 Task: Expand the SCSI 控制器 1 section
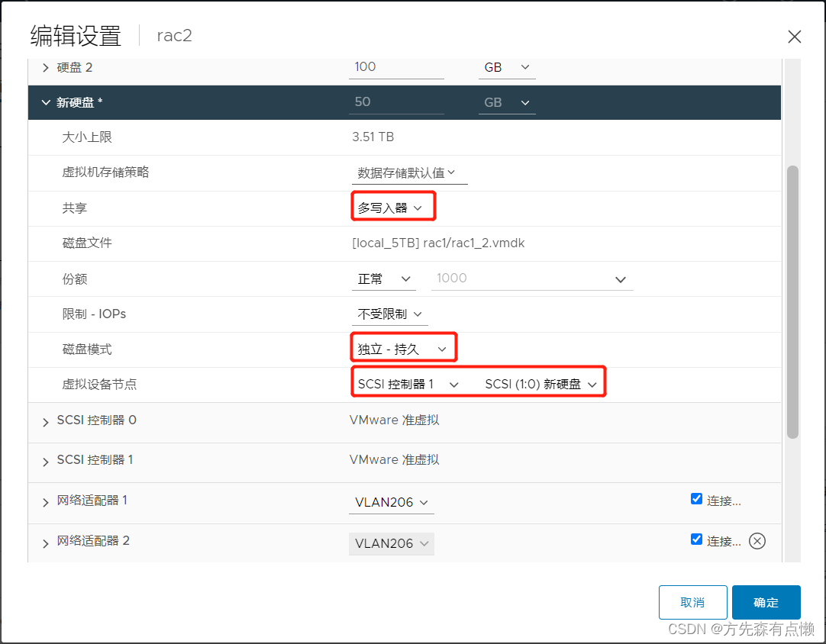pyautogui.click(x=44, y=459)
